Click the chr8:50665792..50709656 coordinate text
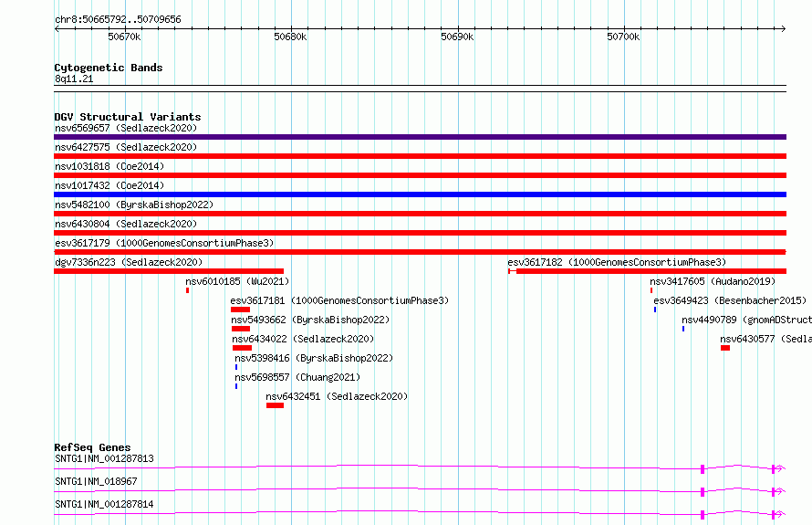 click(118, 20)
